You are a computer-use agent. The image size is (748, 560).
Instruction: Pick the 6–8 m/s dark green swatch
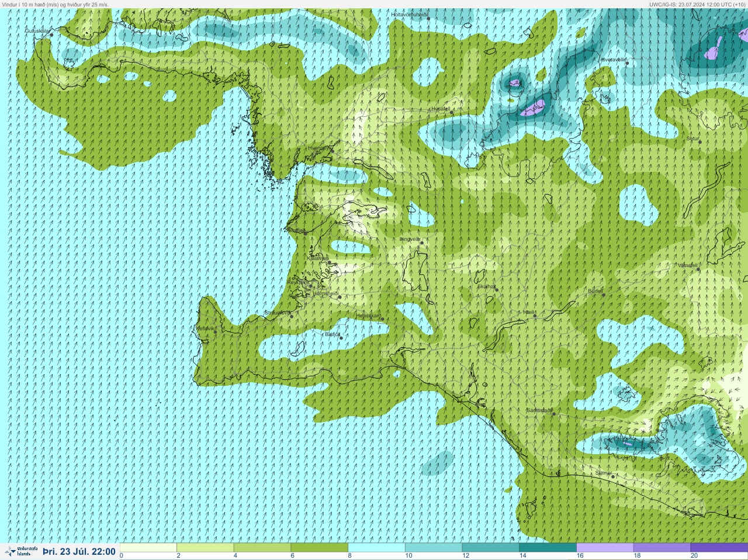(320, 548)
